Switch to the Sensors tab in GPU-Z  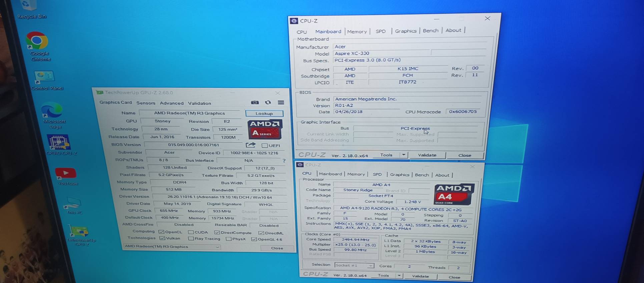coord(146,103)
